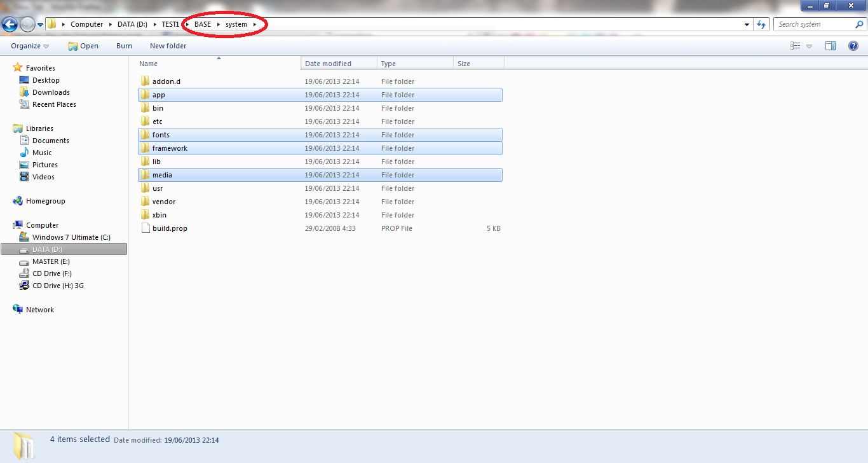Click the search magnifier icon

[859, 24]
